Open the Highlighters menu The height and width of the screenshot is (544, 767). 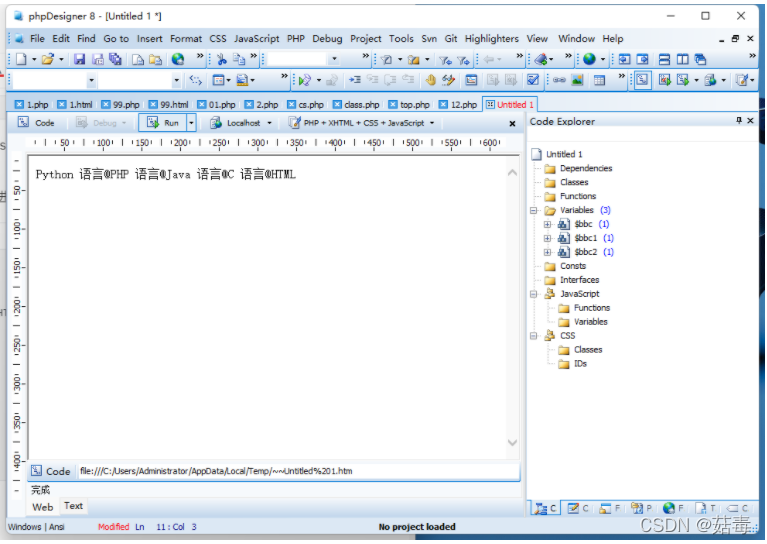(492, 39)
